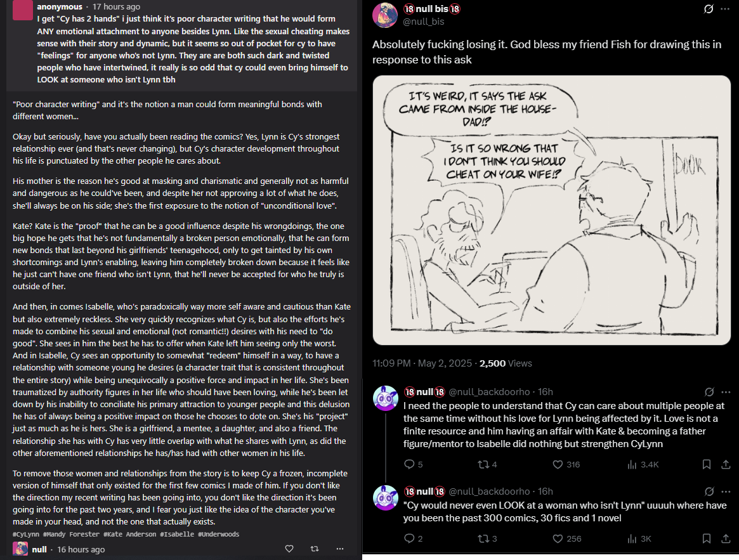The height and width of the screenshot is (560, 739).
Task: Share the reply with 3.4K views
Action: tap(726, 464)
